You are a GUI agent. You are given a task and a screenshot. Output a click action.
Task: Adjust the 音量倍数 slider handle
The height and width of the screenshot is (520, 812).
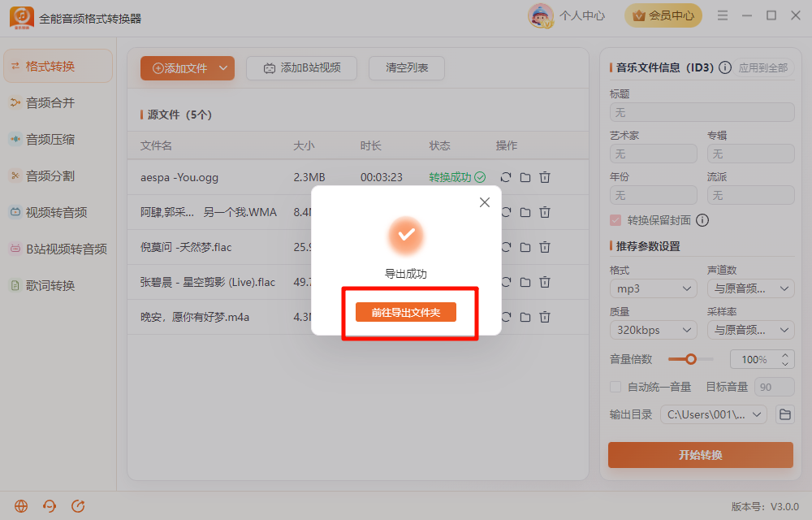(691, 359)
